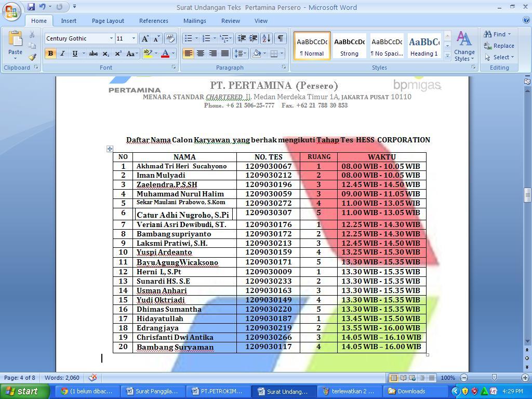Screen dimensions: 532x399
Task: Toggle Strikethrough formatting
Action: 94,54
